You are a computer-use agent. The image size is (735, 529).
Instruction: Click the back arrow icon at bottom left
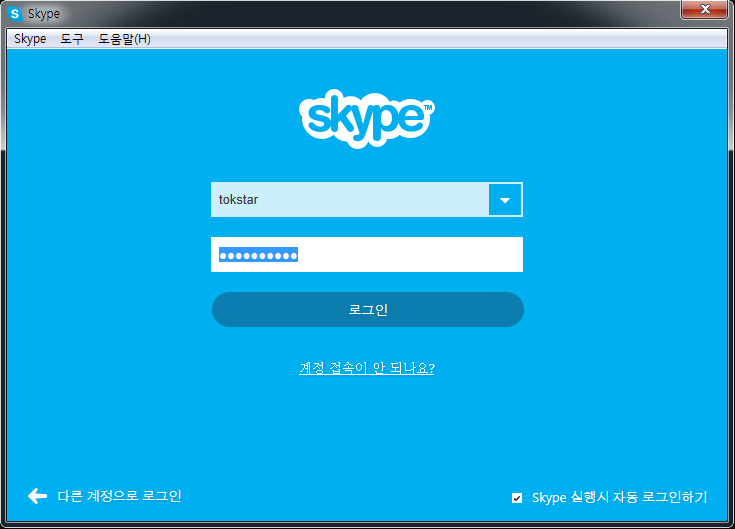(x=38, y=496)
